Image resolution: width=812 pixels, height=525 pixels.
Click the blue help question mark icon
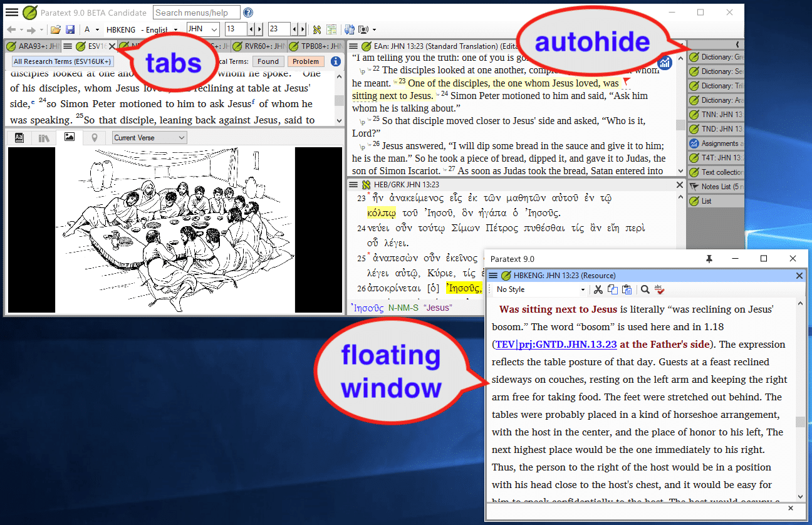[x=248, y=13]
